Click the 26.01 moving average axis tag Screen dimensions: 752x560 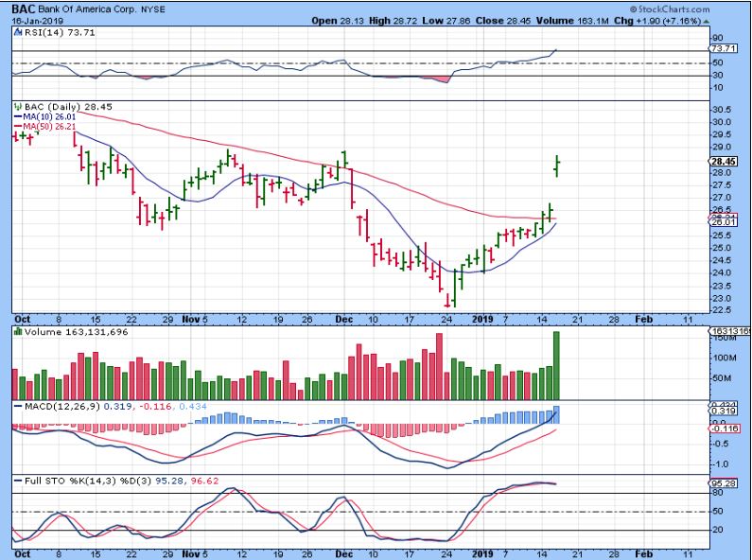724,221
